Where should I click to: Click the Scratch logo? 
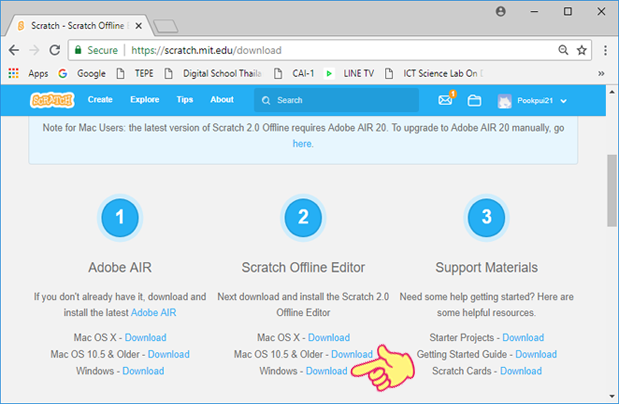[x=52, y=100]
